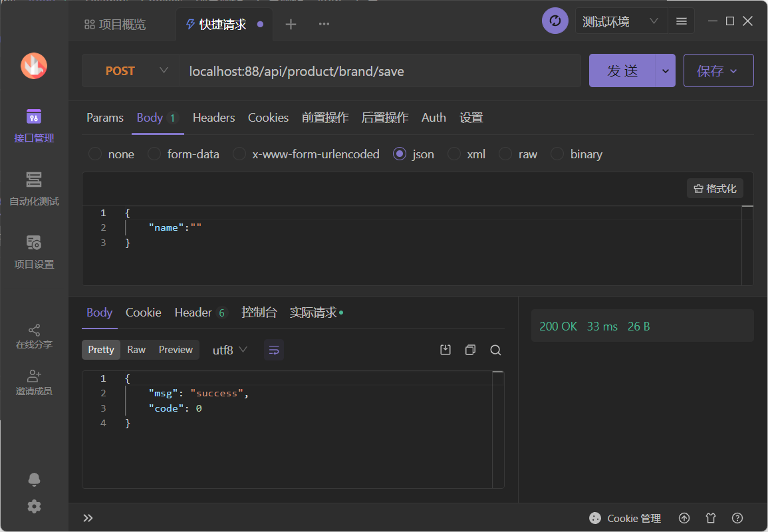Screen dimensions: 768x532
Task: Select the binary body type
Action: pos(576,154)
